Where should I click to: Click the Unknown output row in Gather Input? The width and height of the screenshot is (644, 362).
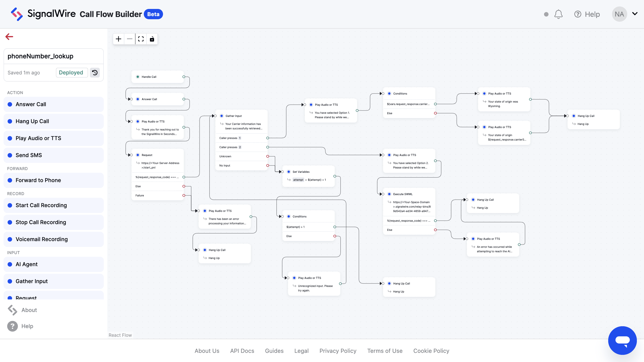tap(241, 156)
